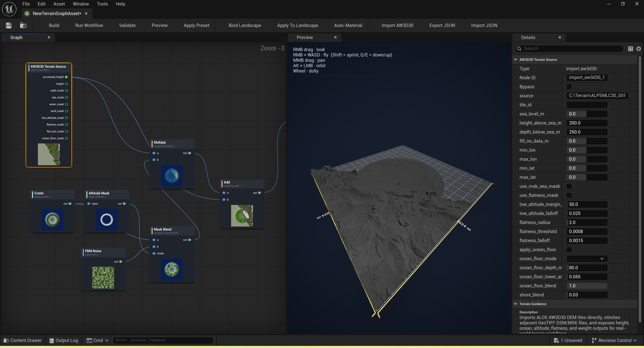Click water_mask output pin

(67, 104)
